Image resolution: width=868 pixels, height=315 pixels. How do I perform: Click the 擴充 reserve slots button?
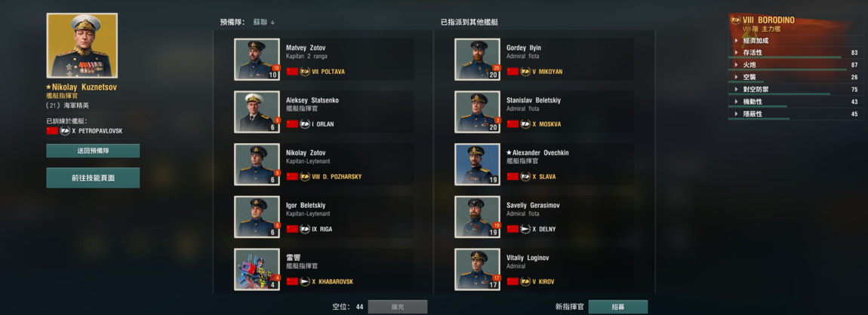[x=398, y=307]
